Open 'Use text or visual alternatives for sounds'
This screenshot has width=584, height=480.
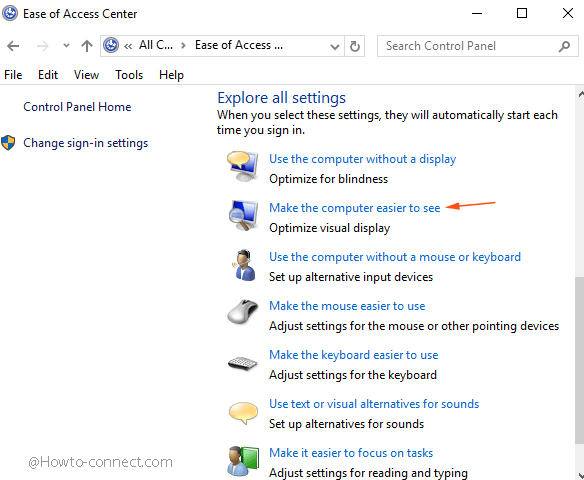coord(374,404)
